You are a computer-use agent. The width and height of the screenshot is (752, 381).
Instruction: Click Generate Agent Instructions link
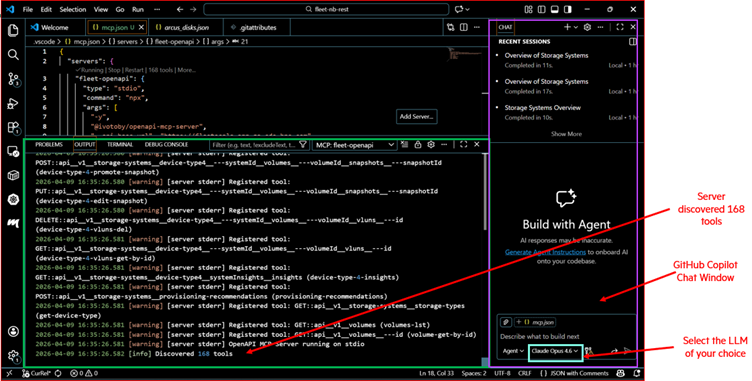(545, 252)
